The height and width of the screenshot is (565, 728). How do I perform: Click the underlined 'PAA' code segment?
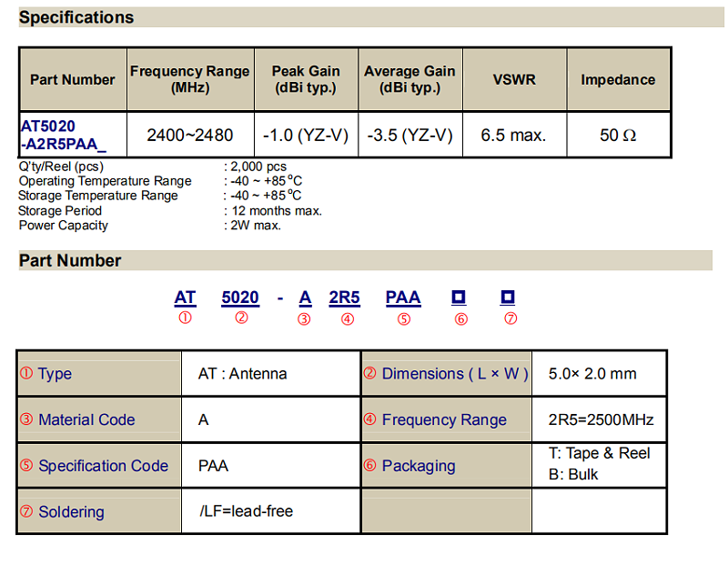[x=403, y=298]
